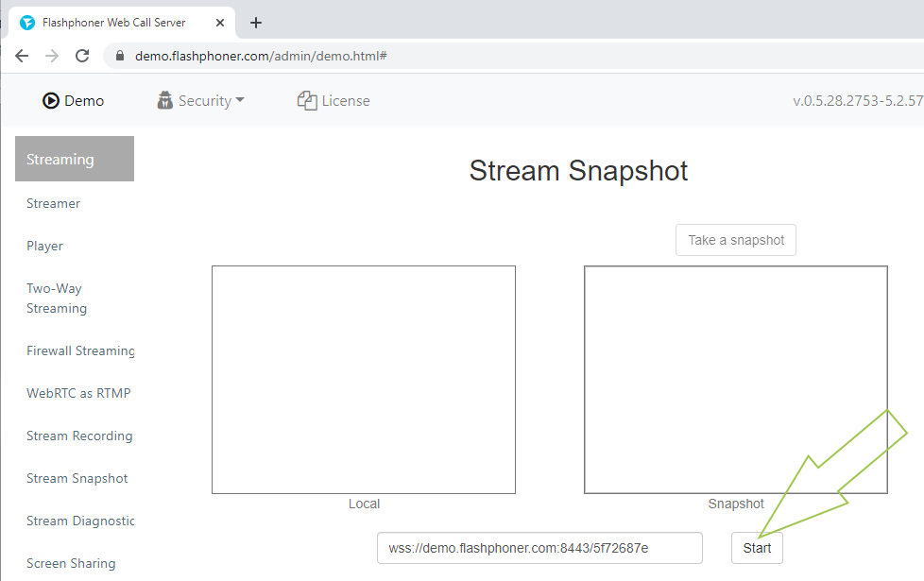Click the Demo play circle icon
924x581 pixels.
(x=51, y=101)
